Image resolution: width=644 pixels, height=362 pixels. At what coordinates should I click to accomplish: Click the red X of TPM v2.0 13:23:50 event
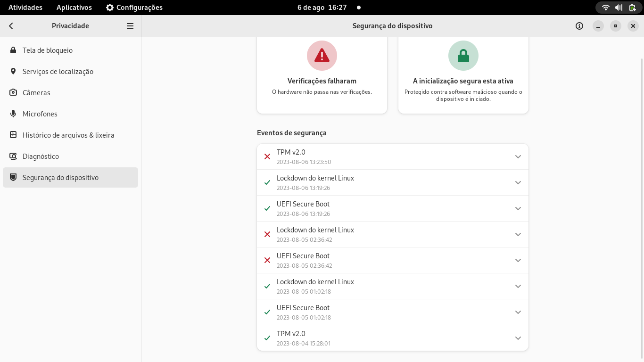pos(267,156)
